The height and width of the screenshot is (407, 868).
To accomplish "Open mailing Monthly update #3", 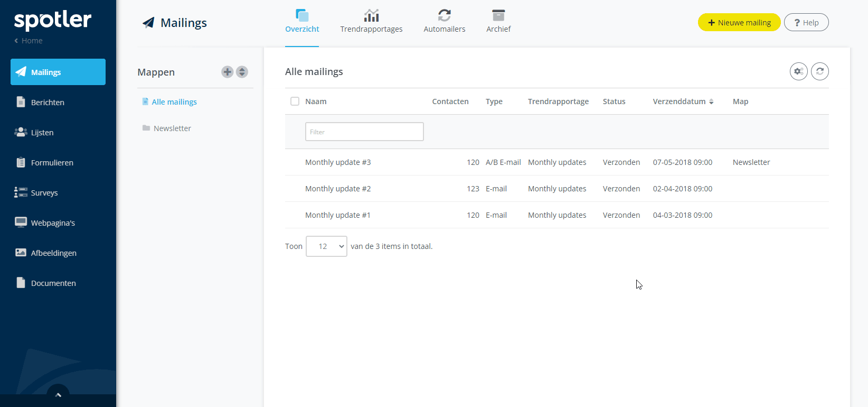I will click(338, 162).
